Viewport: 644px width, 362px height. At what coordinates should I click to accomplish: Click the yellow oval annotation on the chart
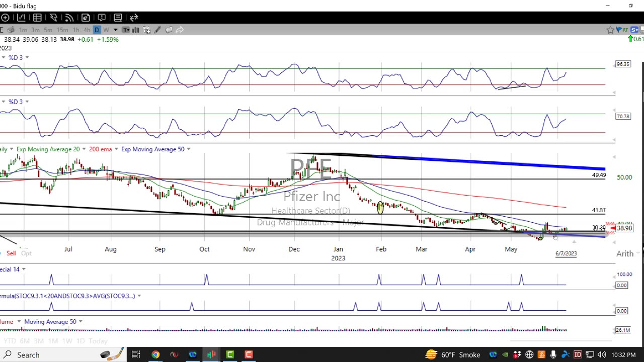point(380,207)
